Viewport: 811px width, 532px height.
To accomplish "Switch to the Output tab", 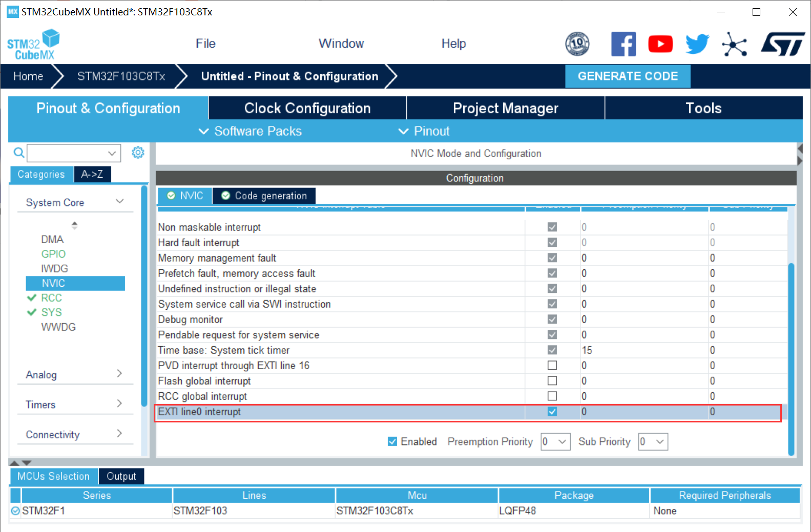I will (x=121, y=476).
